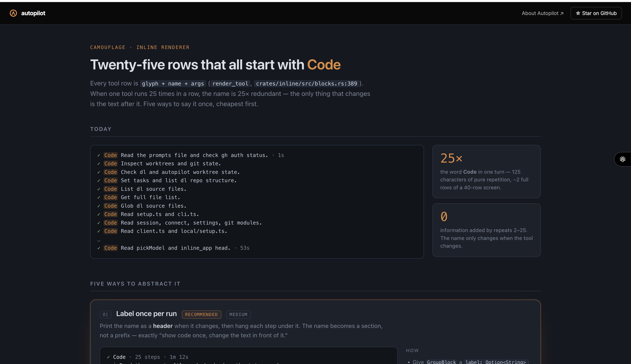Viewport: 631px width, 364px height.
Task: Click the inline code 'render_tool'
Action: point(230,84)
